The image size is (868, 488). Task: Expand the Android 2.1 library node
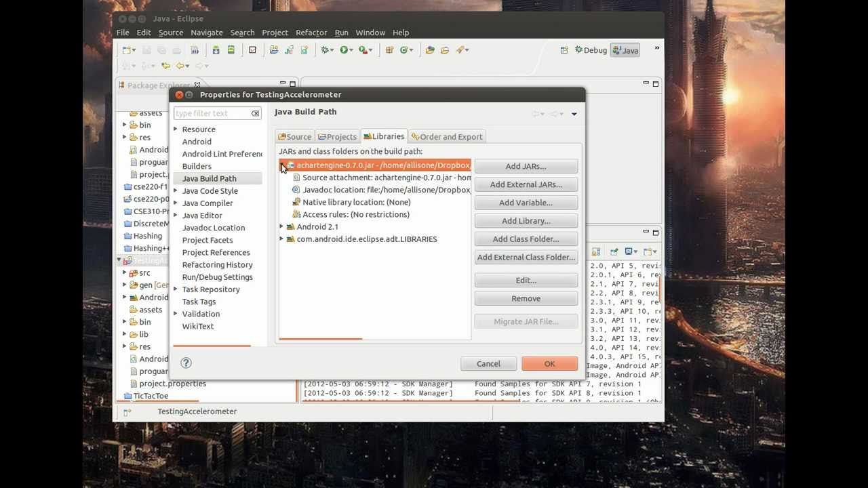click(x=282, y=227)
